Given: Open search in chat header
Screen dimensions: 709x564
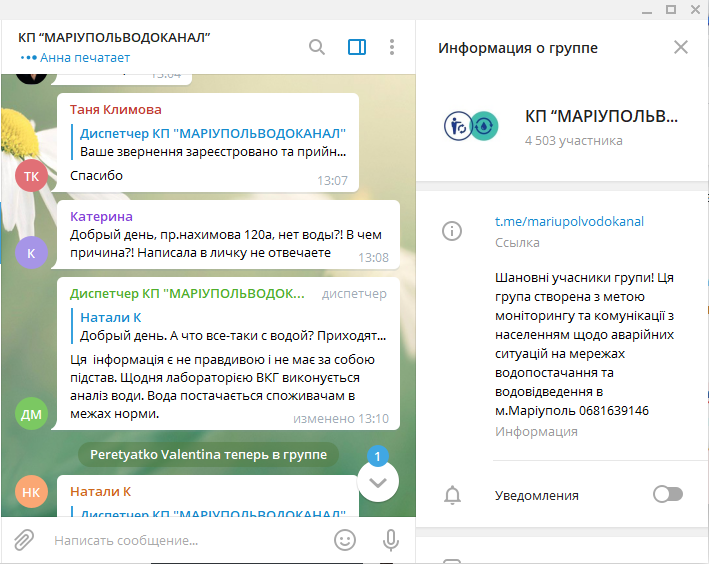Looking at the screenshot, I should [317, 47].
